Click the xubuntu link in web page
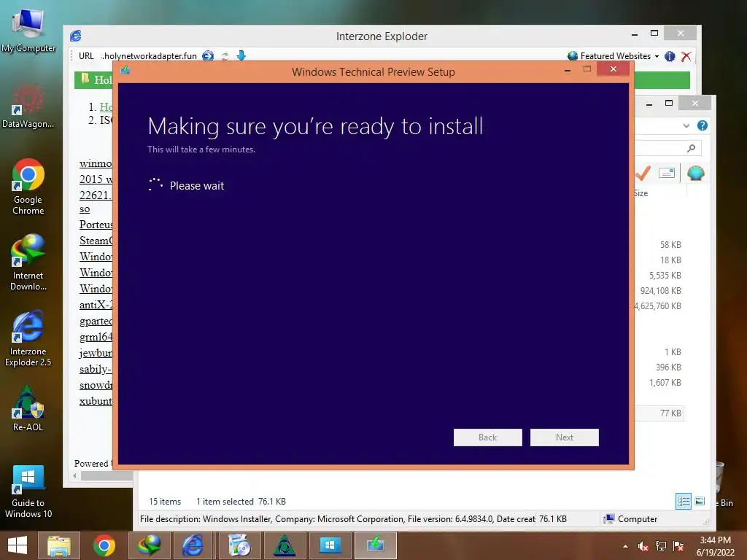Image resolution: width=747 pixels, height=560 pixels. coord(96,401)
